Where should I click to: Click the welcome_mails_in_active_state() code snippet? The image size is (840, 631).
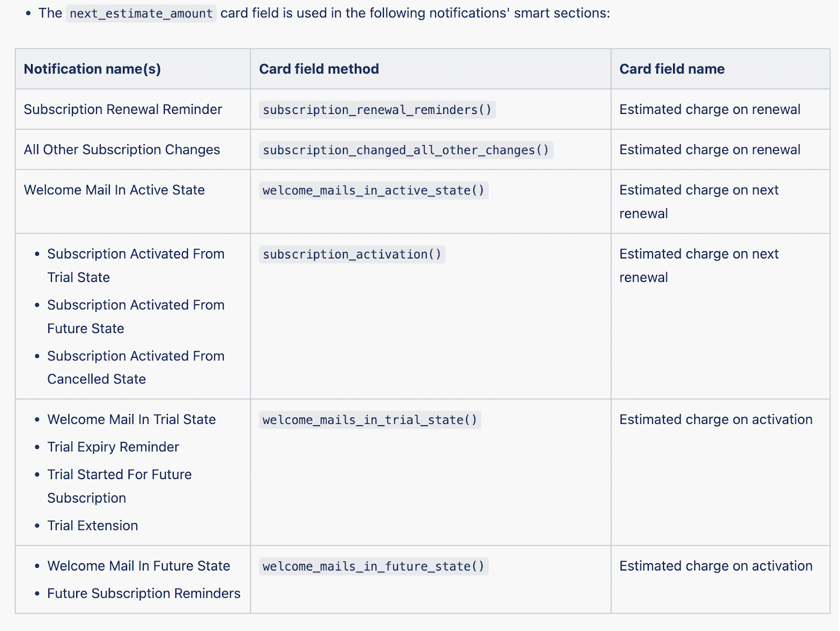(373, 190)
